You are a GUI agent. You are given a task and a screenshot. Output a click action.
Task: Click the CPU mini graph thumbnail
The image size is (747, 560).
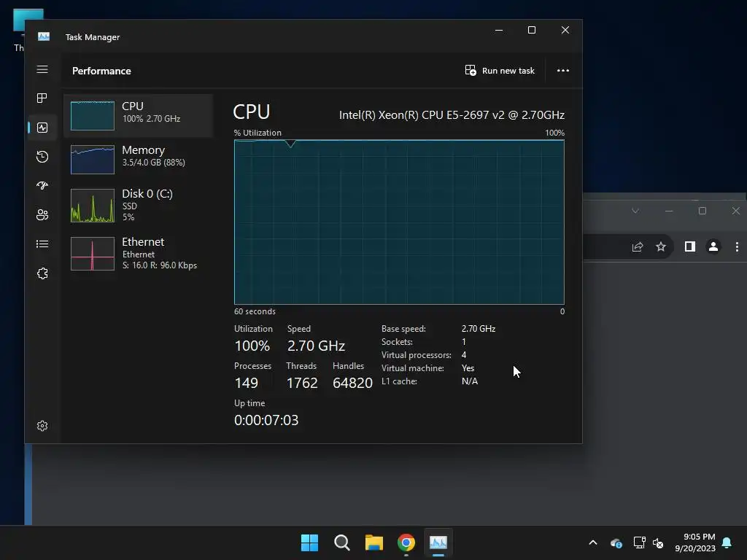pos(93,116)
